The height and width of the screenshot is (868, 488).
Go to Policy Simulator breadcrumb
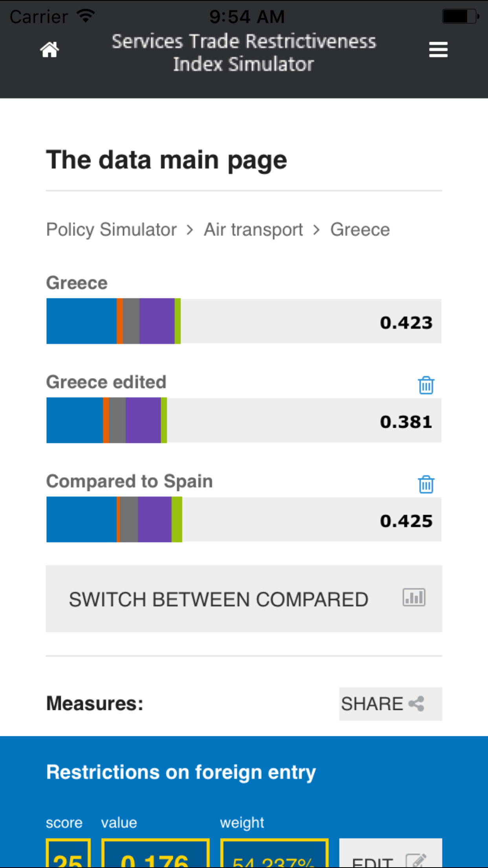[x=111, y=230]
